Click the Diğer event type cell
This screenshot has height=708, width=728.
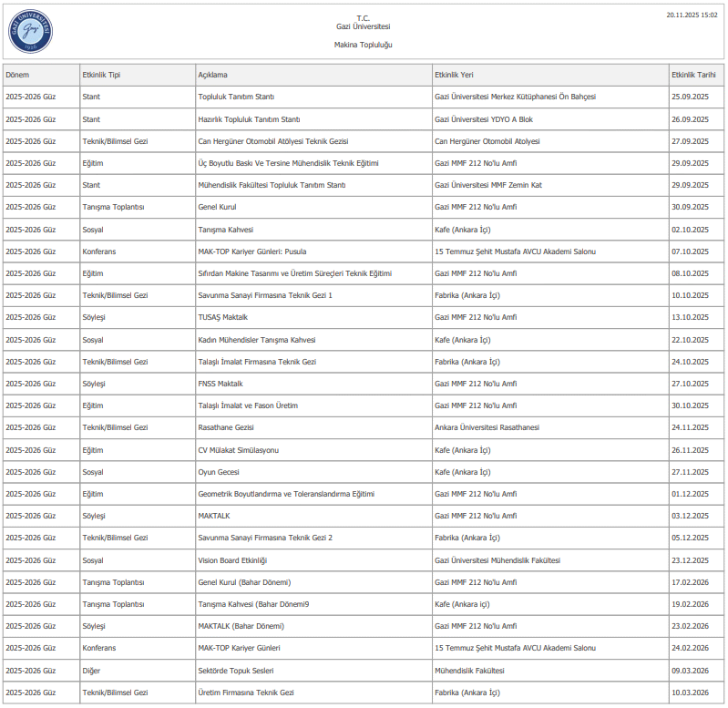(x=92, y=671)
